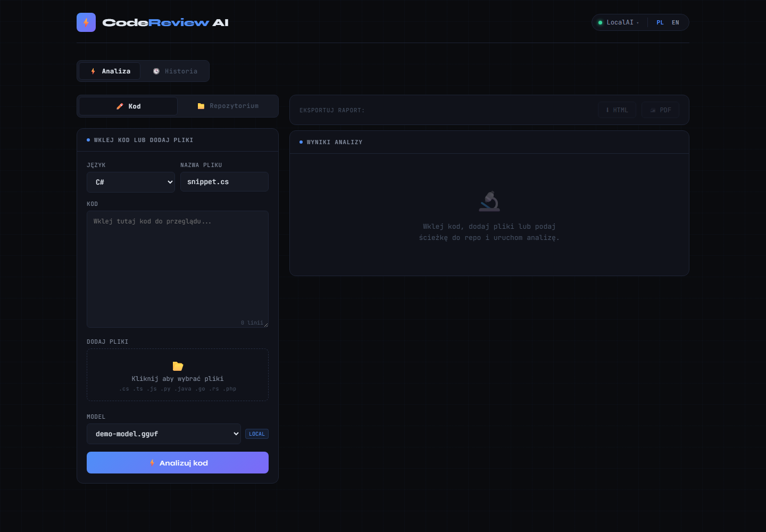Focus the Nazwa pliku field with snippet.cs
This screenshot has height=532, width=766.
point(224,182)
